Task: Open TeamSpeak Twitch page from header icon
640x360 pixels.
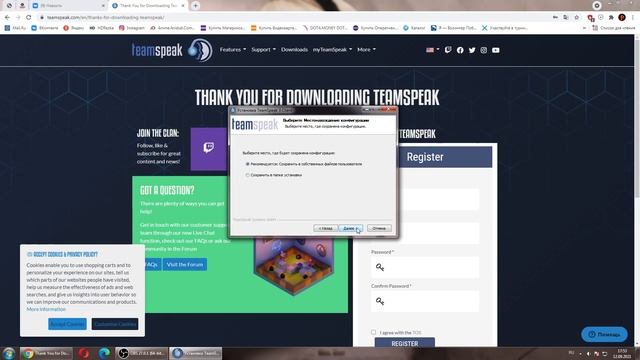Action: [448, 50]
